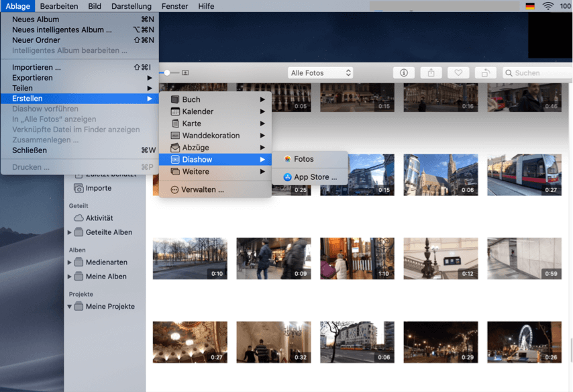Open Importe in the sidebar
573x392 pixels.
[x=99, y=189]
